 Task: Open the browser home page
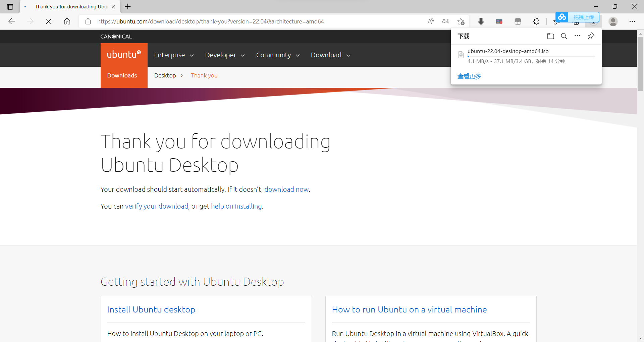coord(67,21)
